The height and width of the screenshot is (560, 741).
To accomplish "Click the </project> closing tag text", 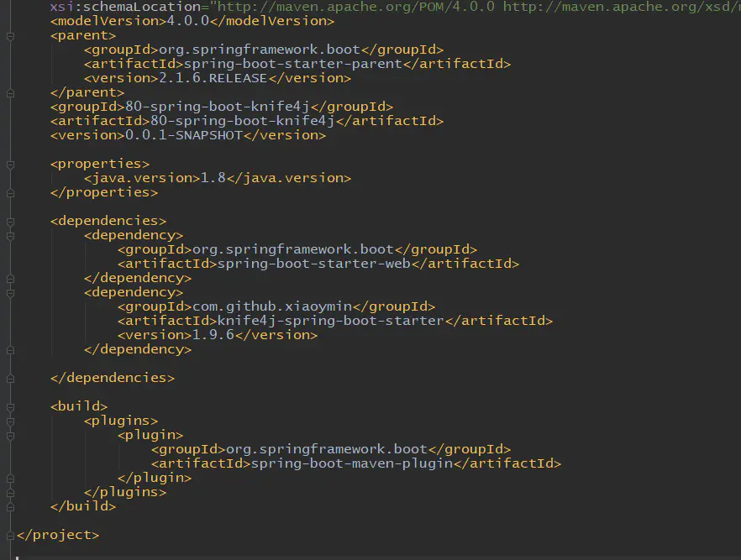I will tap(58, 535).
